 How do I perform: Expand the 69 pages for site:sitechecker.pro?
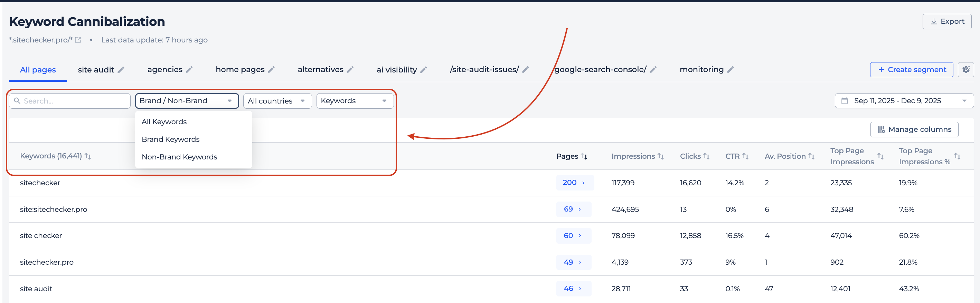coord(573,209)
